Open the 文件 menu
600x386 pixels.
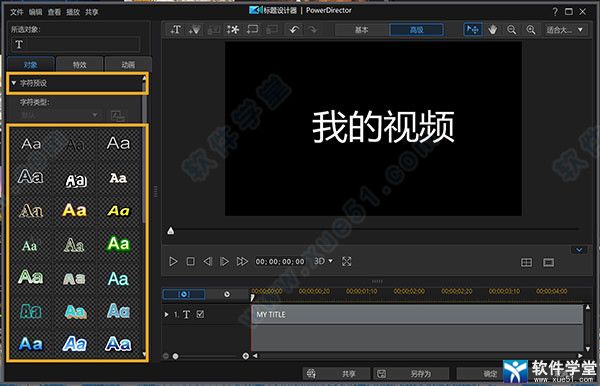(x=16, y=12)
